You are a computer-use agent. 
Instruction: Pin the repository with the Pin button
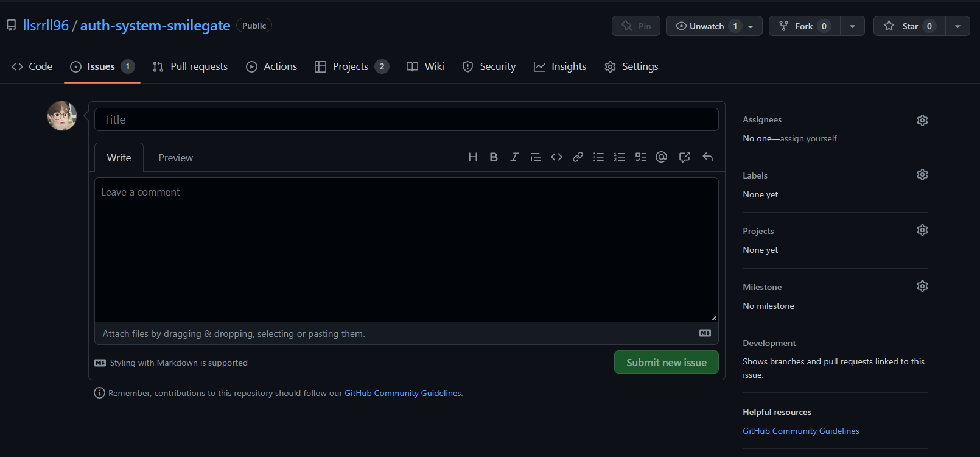click(x=636, y=26)
